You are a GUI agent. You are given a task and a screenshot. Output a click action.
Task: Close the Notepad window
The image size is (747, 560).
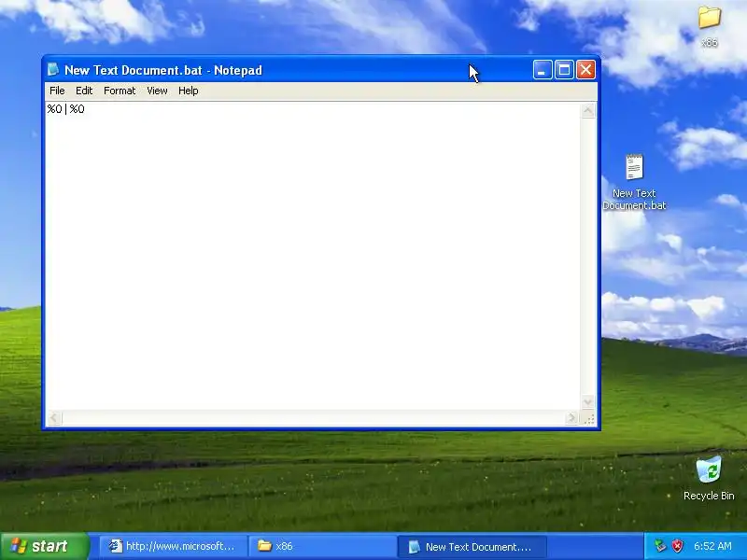[586, 70]
